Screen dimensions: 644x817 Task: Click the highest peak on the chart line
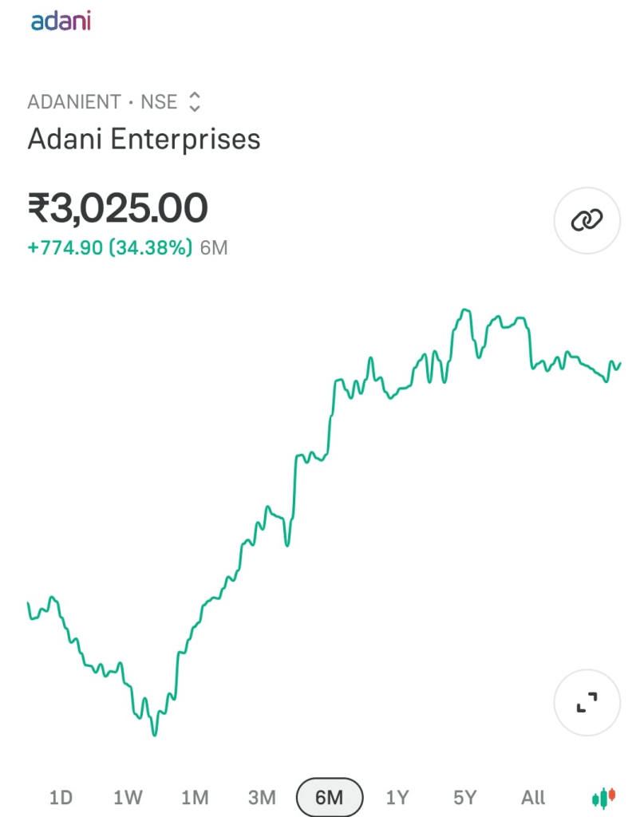point(465,310)
